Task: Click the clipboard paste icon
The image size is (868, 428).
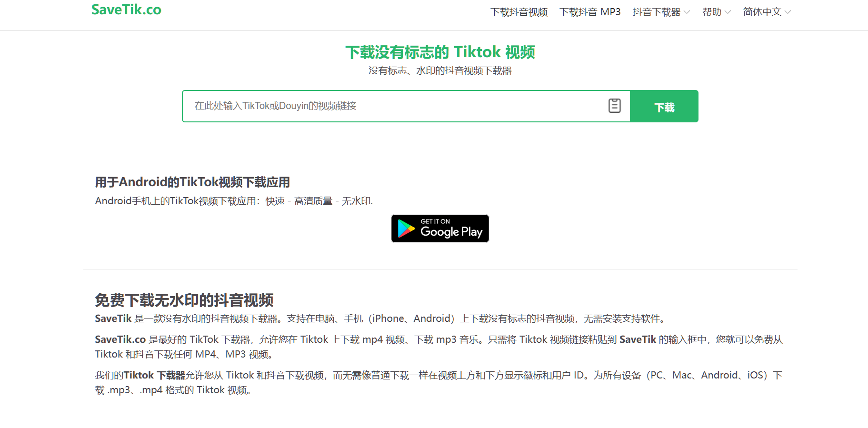Action: (615, 106)
